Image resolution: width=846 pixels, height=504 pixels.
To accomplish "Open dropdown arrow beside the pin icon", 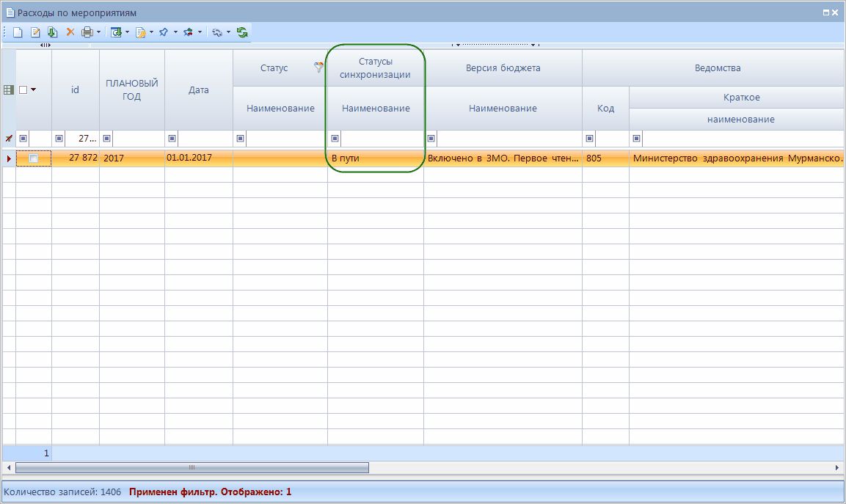I will 175,32.
